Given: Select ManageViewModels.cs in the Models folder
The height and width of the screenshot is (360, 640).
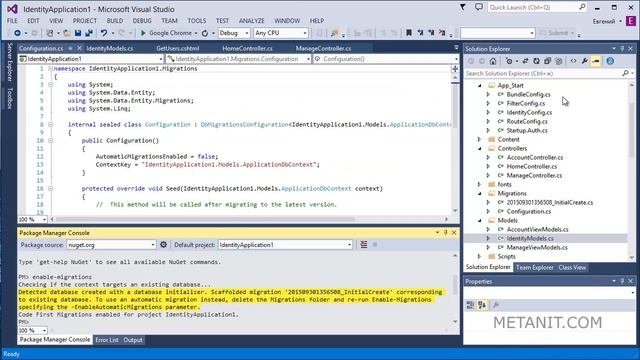Looking at the screenshot, I should tap(537, 247).
